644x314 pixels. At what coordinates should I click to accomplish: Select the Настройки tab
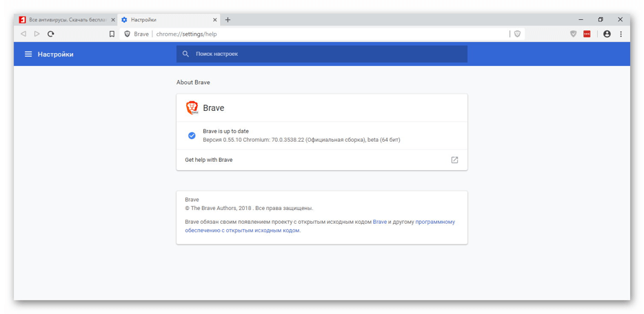[165, 20]
